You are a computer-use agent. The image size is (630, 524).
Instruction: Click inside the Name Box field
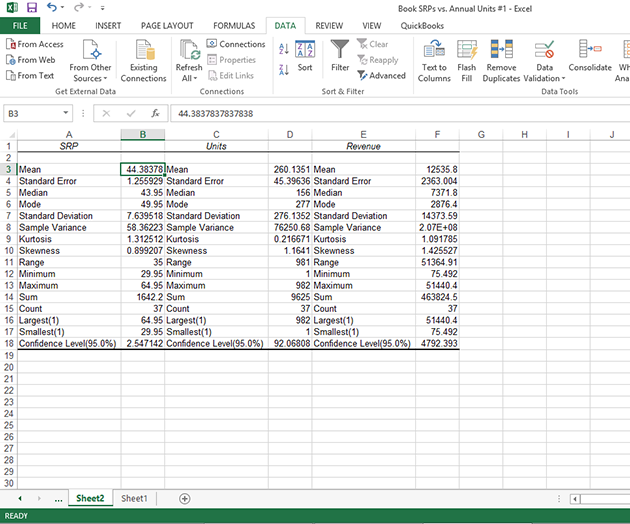click(x=45, y=114)
